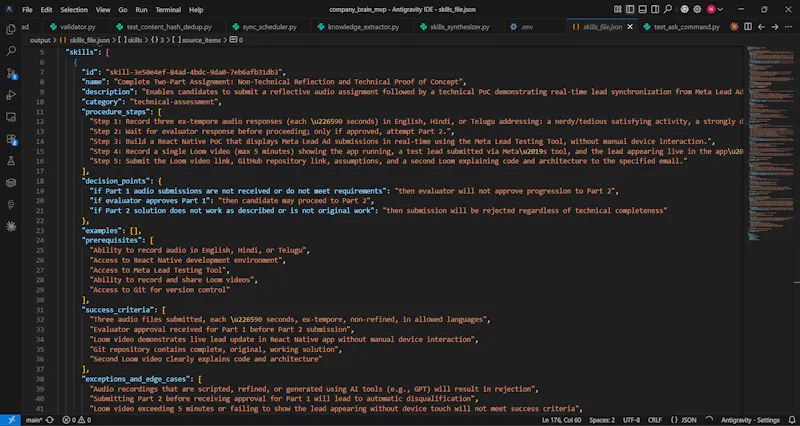This screenshot has width=800, height=426.
Task: Open the Explorer view in activity bar
Action: point(11,30)
